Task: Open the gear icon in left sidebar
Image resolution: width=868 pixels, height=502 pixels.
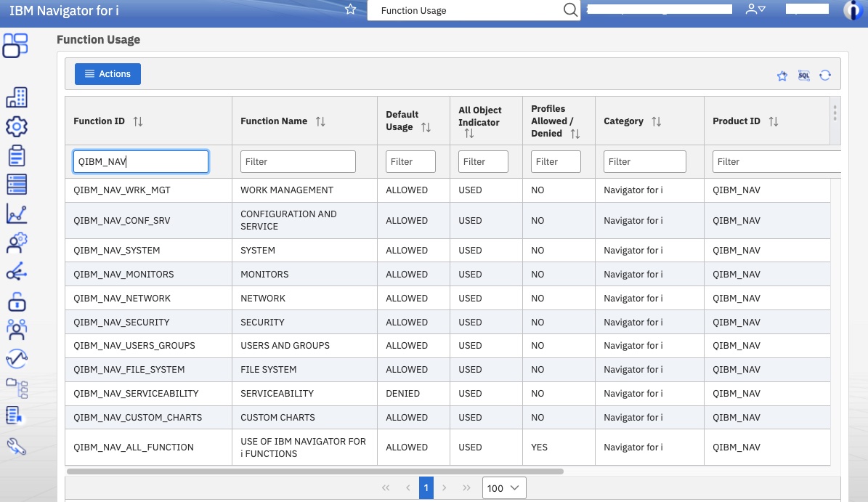Action: point(17,126)
